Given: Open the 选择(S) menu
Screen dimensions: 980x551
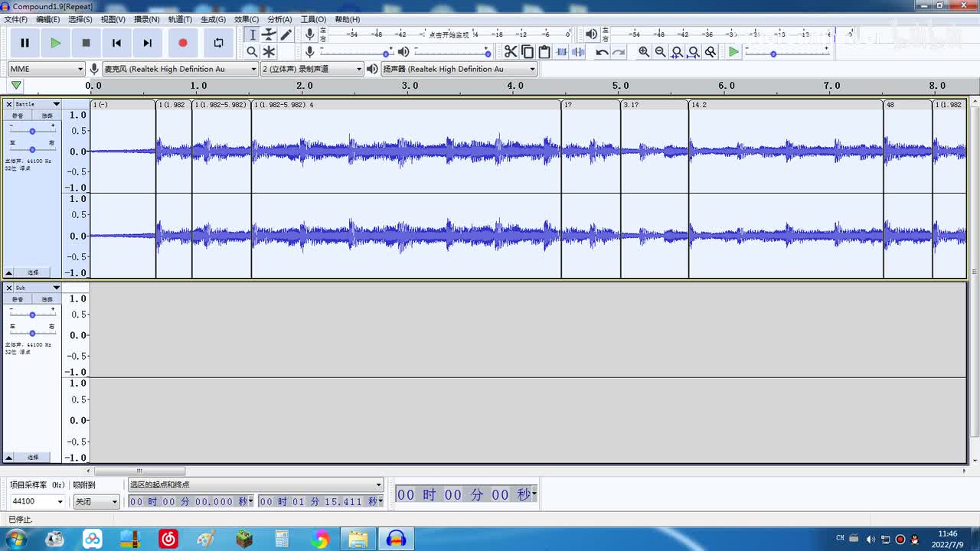Looking at the screenshot, I should pos(80,19).
